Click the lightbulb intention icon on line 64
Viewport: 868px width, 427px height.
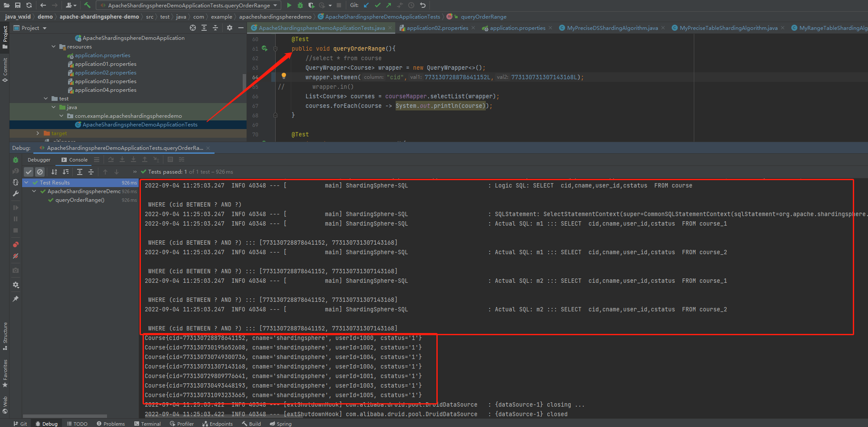coord(284,76)
